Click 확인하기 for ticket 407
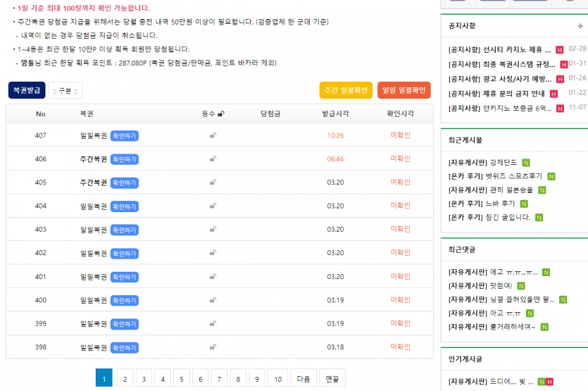Image resolution: width=588 pixels, height=391 pixels. pyautogui.click(x=125, y=136)
